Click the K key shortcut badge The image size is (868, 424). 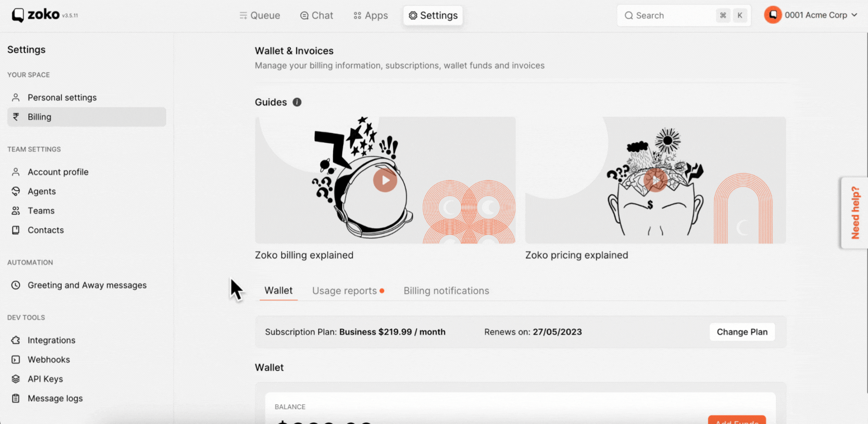click(x=740, y=15)
